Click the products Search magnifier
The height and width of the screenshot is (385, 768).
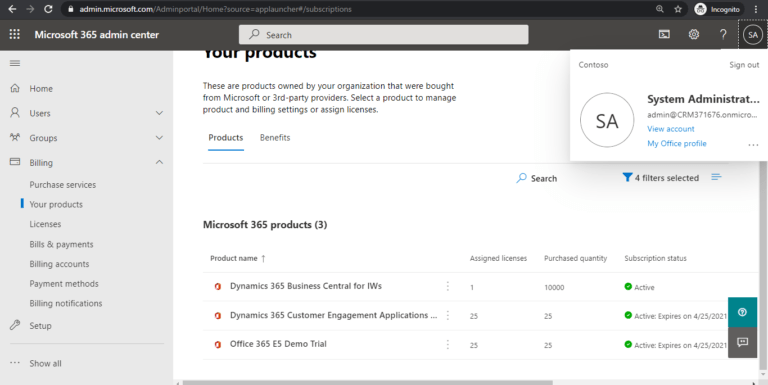point(522,178)
